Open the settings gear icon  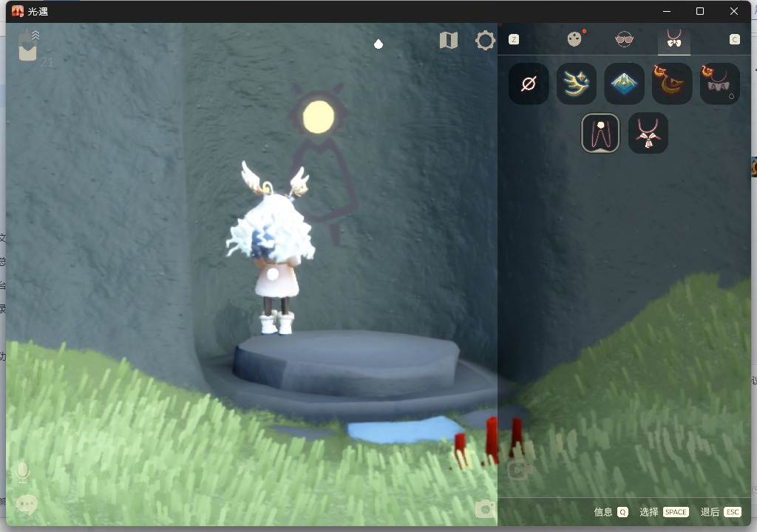click(x=485, y=41)
